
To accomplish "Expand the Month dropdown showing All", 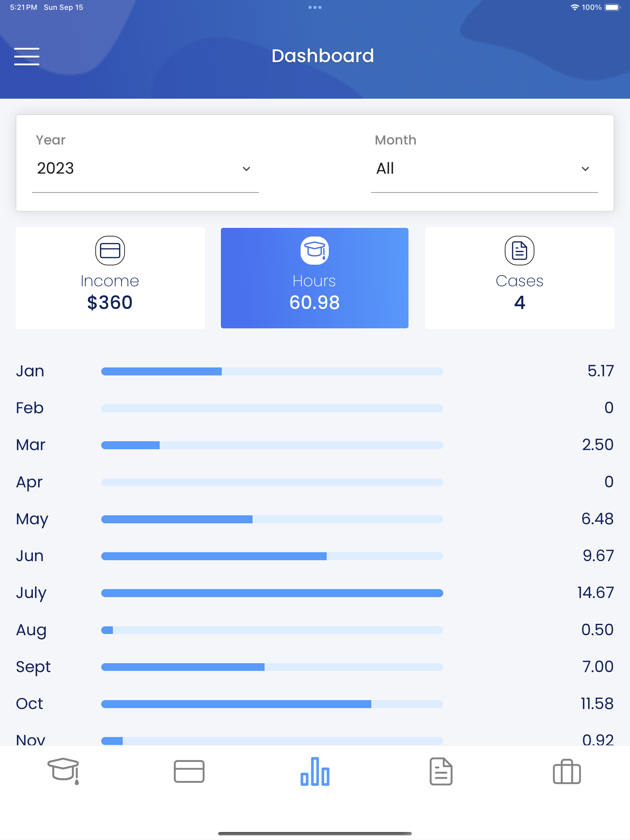I will click(x=484, y=168).
